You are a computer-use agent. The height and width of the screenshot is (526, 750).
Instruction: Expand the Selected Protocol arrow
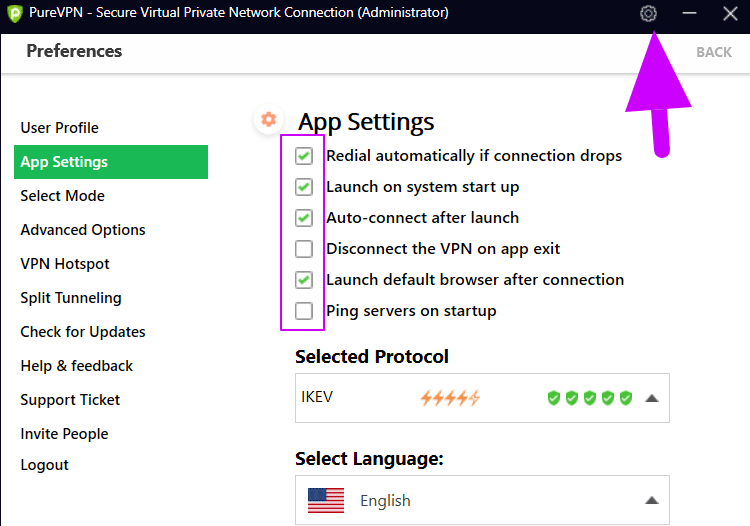pyautogui.click(x=651, y=398)
